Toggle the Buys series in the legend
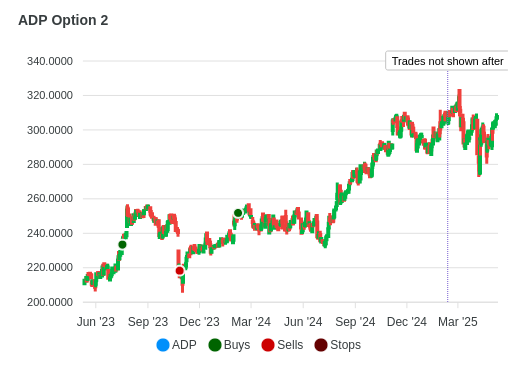The height and width of the screenshot is (380, 530). click(230, 345)
